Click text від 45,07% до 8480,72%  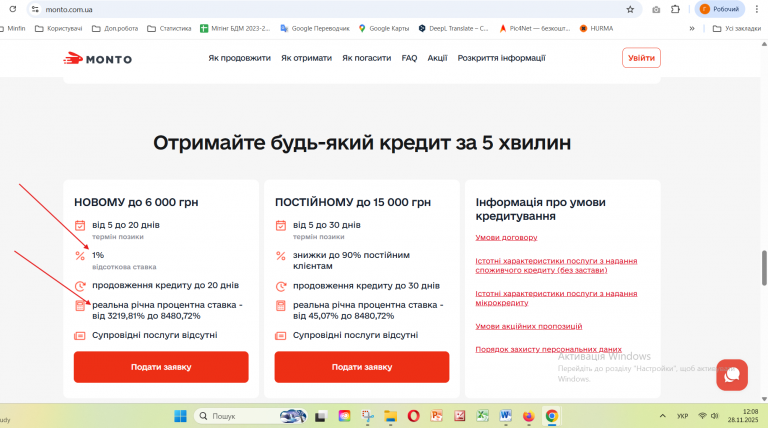(x=344, y=316)
